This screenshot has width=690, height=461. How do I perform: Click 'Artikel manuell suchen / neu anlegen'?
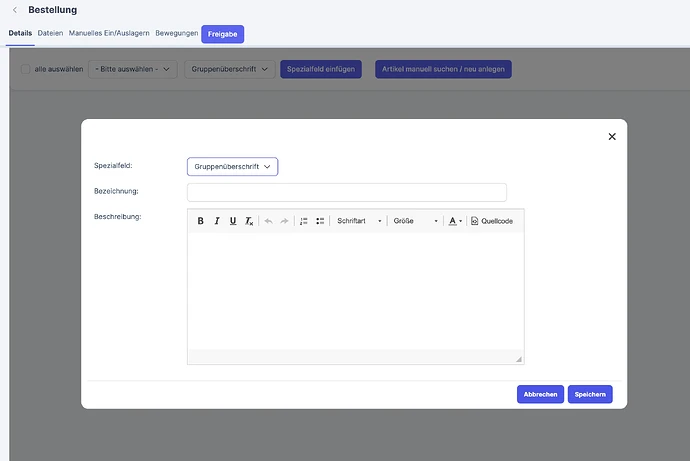[443, 69]
